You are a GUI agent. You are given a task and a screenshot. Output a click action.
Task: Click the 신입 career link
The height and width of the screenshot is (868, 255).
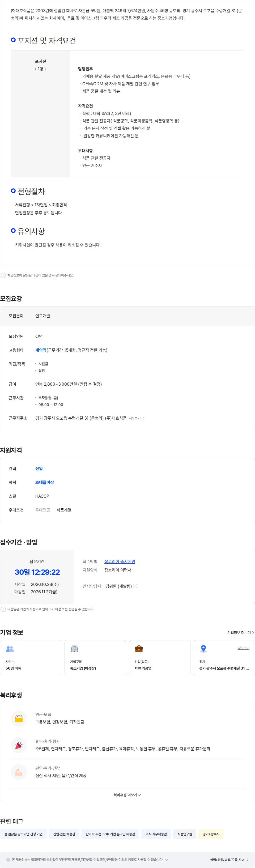click(x=39, y=468)
